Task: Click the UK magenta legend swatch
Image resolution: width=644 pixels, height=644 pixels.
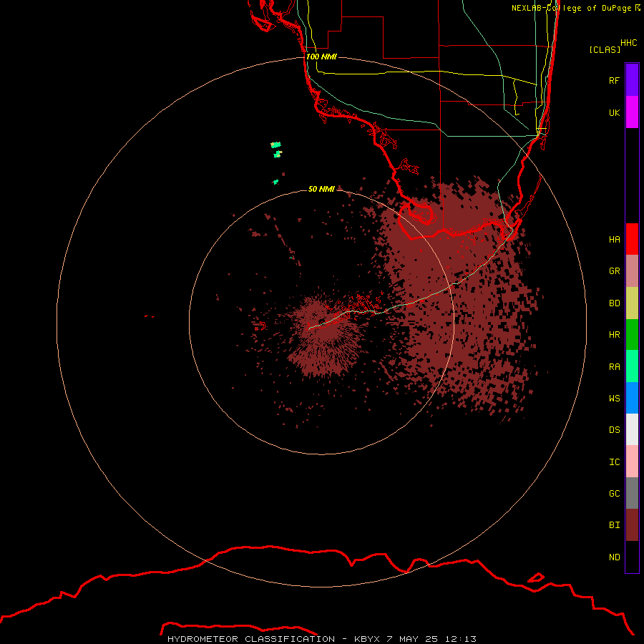Action: 632,112
